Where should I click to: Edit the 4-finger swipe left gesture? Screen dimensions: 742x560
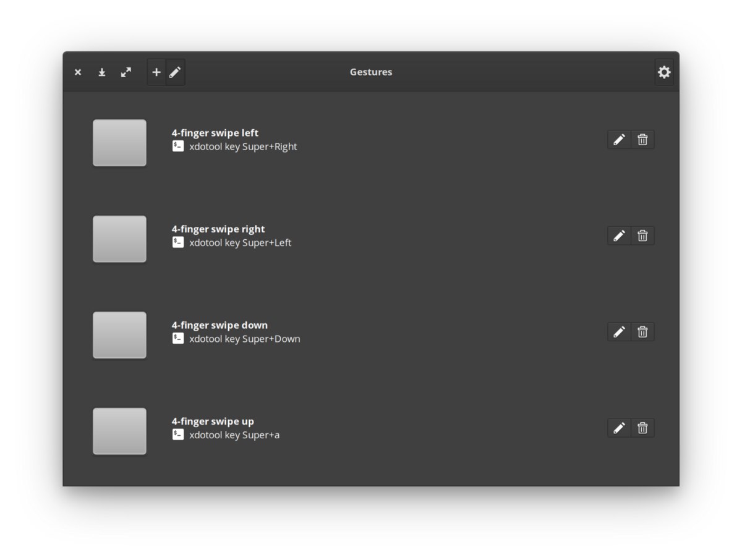(619, 140)
